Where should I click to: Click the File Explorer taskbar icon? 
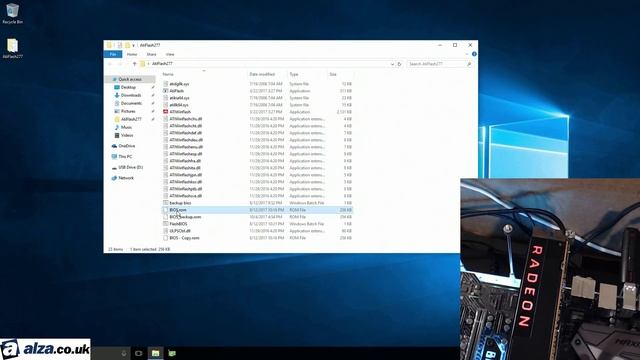[x=156, y=353]
